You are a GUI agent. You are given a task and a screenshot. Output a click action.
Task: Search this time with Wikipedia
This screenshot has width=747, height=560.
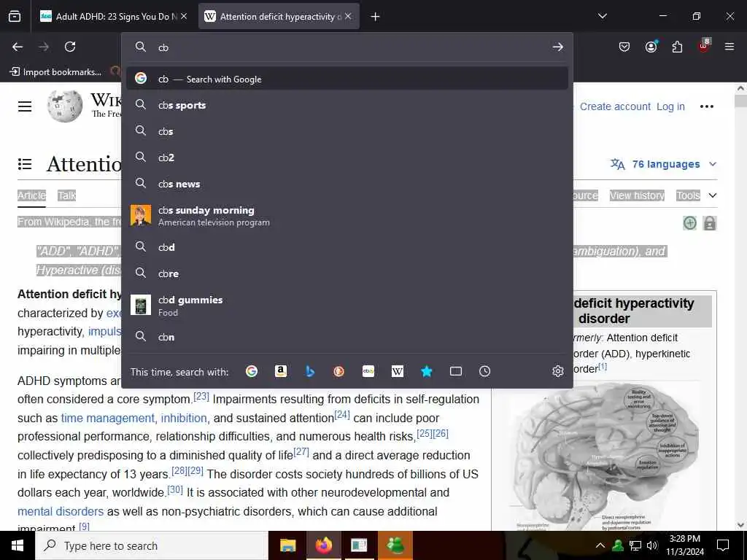click(398, 371)
